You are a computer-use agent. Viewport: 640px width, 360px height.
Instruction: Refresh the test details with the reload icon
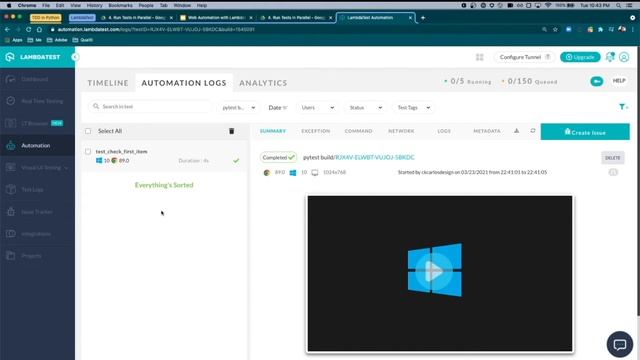tap(533, 131)
